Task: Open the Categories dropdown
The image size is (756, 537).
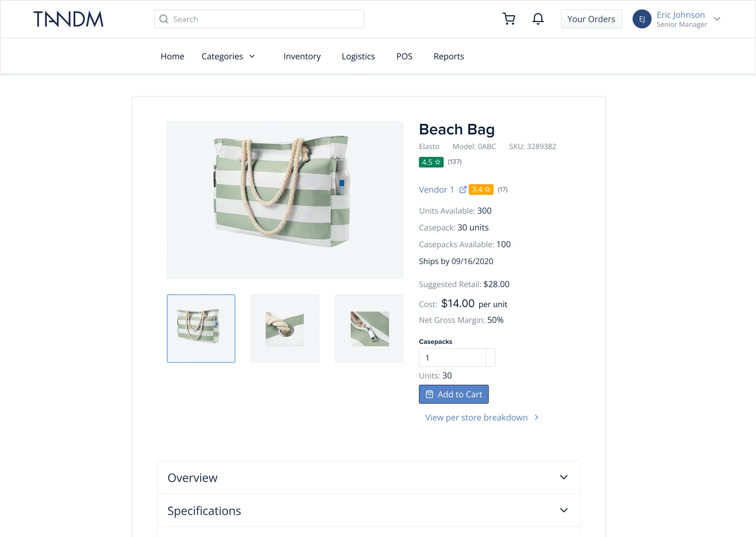Action: (x=228, y=56)
